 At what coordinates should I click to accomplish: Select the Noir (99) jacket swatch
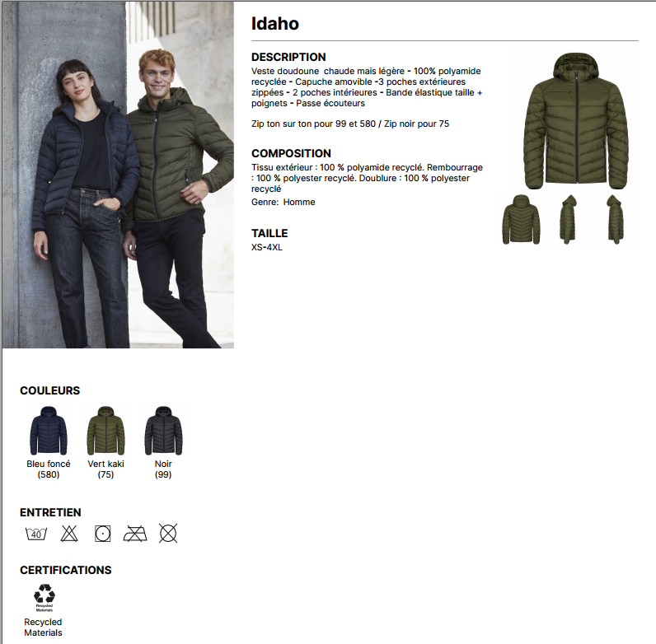tap(163, 431)
